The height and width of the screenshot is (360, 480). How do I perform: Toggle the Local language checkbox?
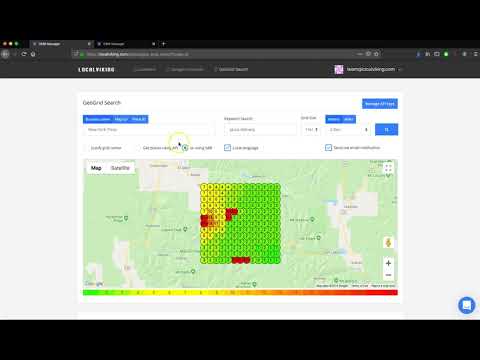(227, 148)
